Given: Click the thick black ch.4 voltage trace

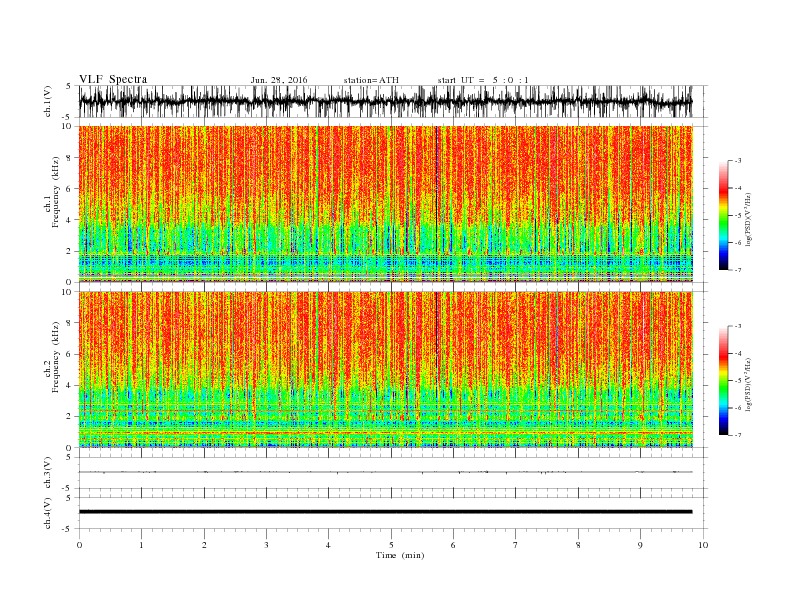Looking at the screenshot, I should (x=385, y=512).
